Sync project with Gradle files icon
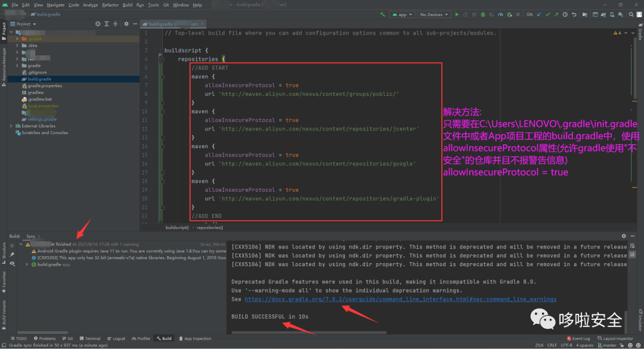The image size is (644, 349). 603,14
